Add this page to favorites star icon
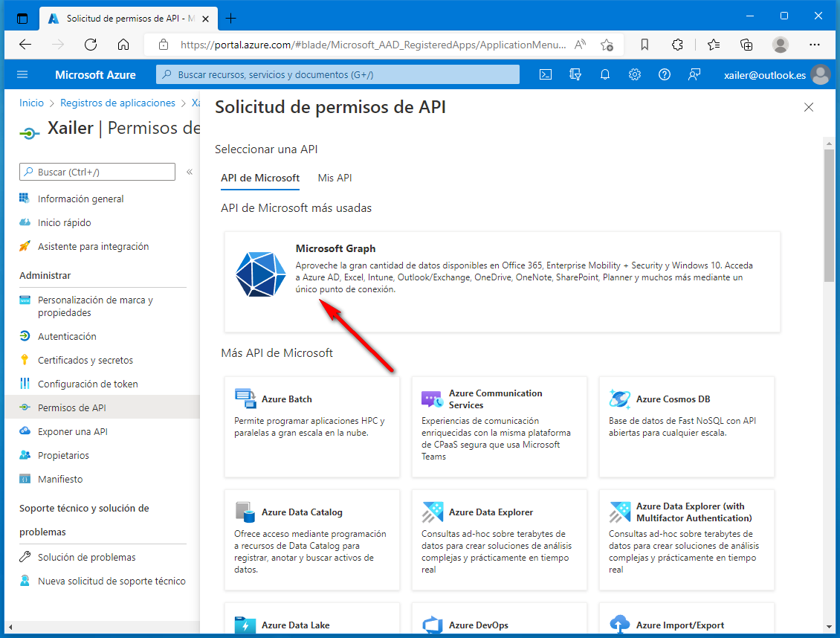Viewport: 840px width, 638px height. (x=607, y=45)
